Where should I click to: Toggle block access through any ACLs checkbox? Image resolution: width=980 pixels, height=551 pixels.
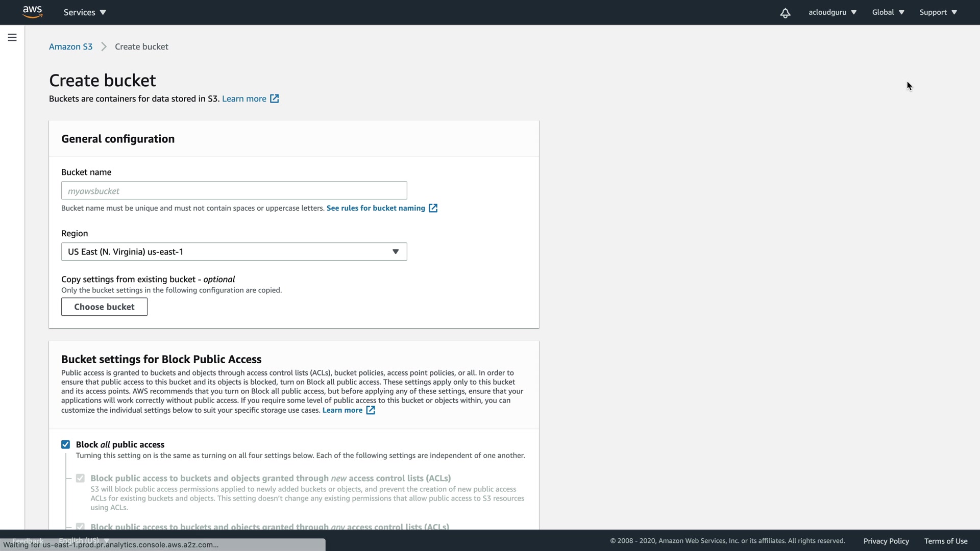[x=80, y=526]
